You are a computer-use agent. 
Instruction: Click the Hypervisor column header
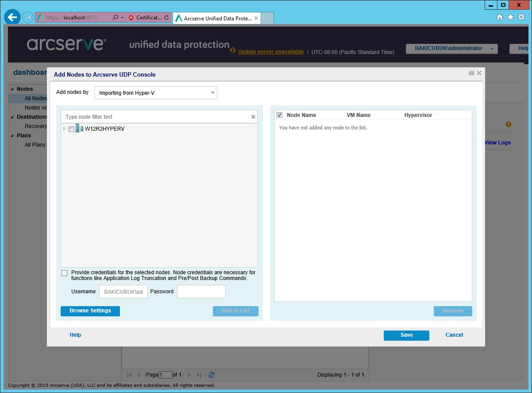tap(418, 115)
